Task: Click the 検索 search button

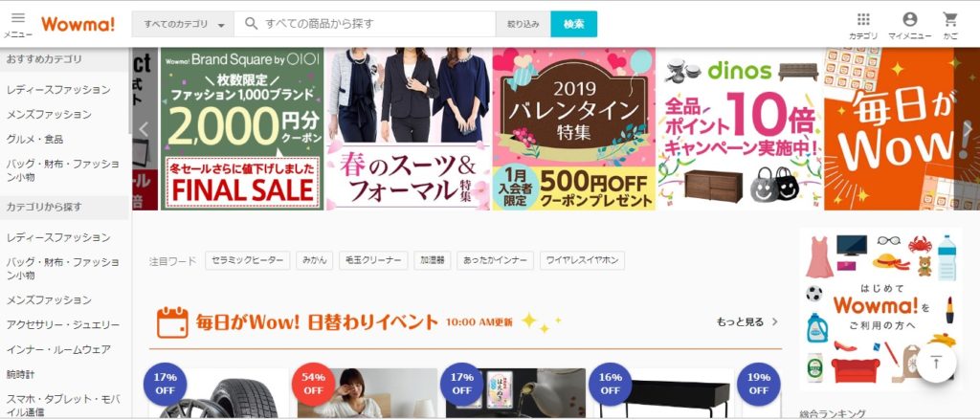Action: [574, 24]
